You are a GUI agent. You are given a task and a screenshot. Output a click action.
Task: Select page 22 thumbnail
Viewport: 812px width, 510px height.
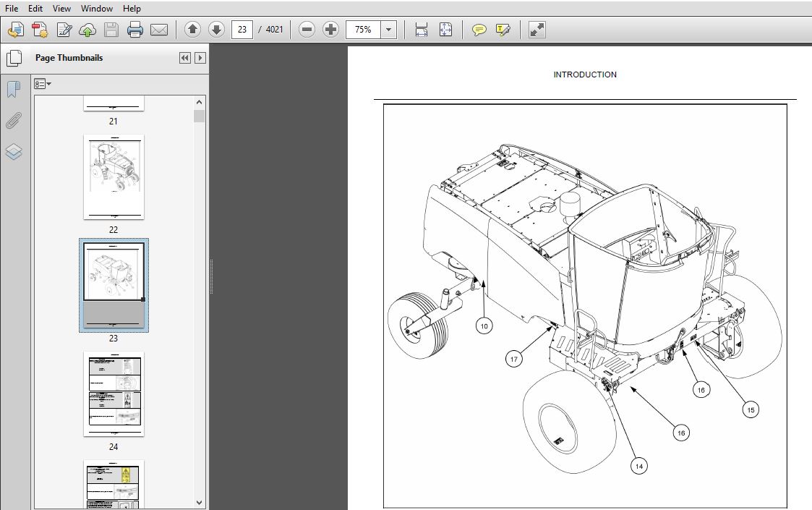click(114, 177)
